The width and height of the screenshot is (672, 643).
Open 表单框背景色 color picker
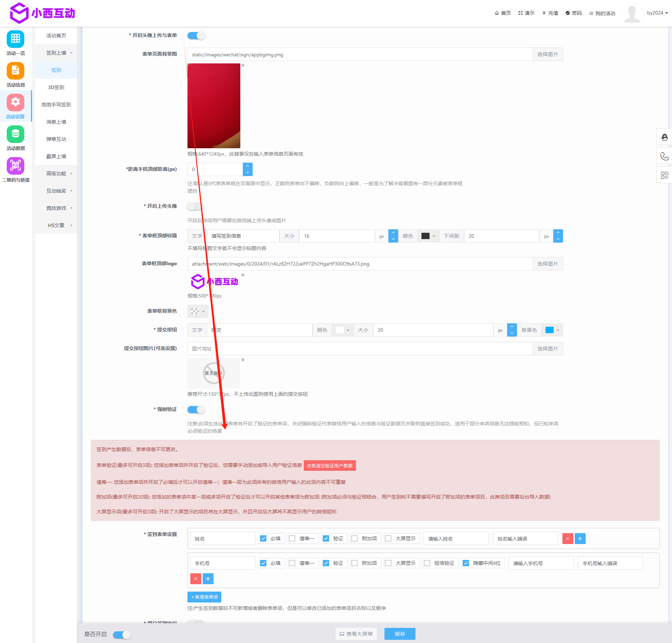tap(198, 311)
